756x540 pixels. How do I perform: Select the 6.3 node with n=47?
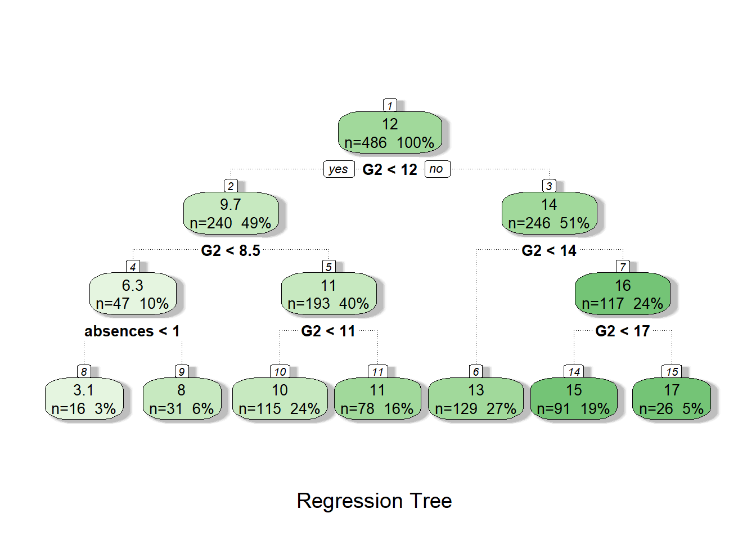click(133, 294)
